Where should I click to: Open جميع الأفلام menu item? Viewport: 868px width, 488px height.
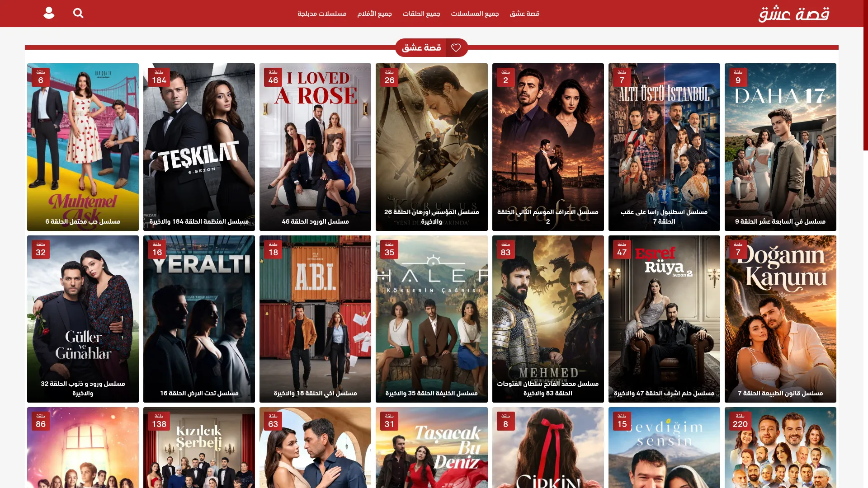click(x=374, y=14)
